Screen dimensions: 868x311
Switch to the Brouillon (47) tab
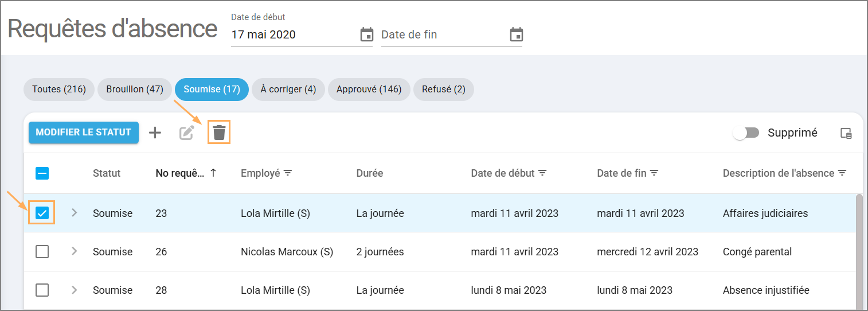coord(135,90)
